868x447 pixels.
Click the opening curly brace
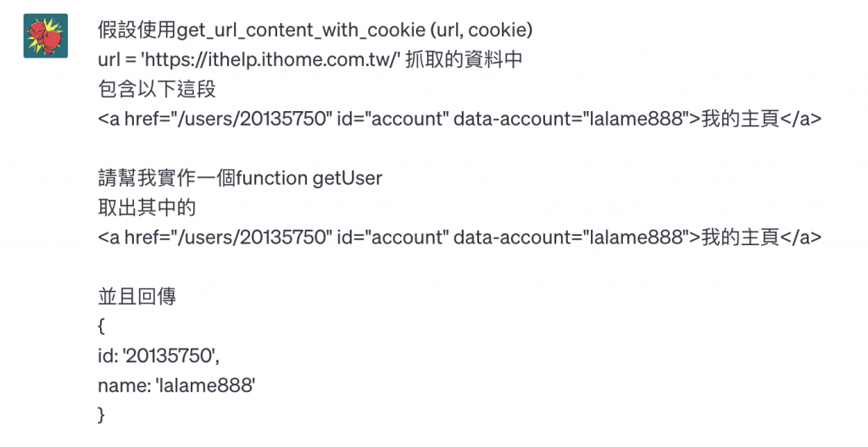[x=102, y=326]
